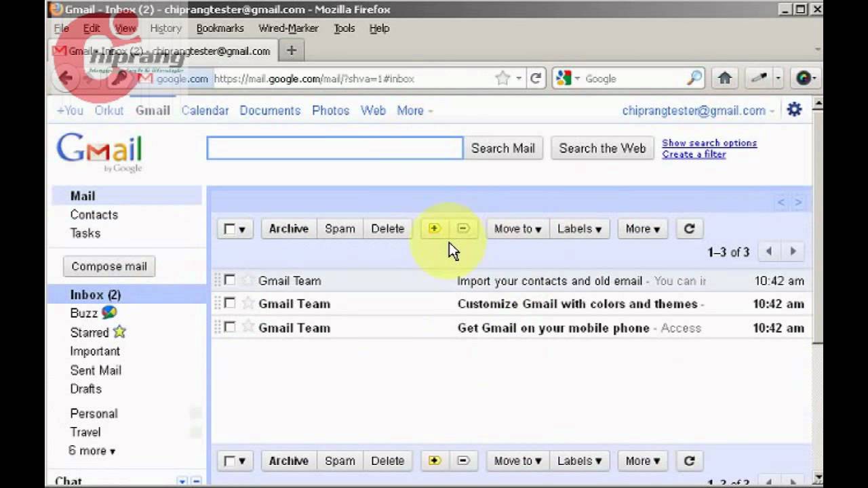This screenshot has width=868, height=488.
Task: Bookmark page with star in address bar
Action: pyautogui.click(x=502, y=79)
